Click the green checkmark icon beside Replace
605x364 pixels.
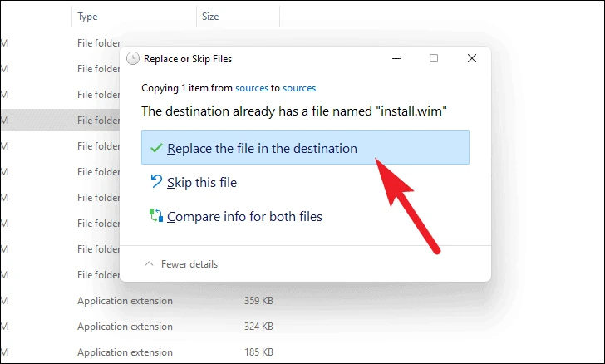(x=155, y=149)
